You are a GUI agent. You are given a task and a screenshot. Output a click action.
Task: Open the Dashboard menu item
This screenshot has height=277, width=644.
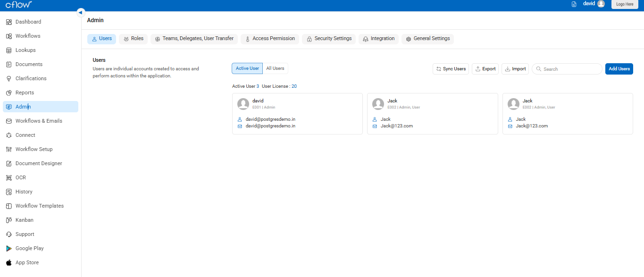(41, 22)
